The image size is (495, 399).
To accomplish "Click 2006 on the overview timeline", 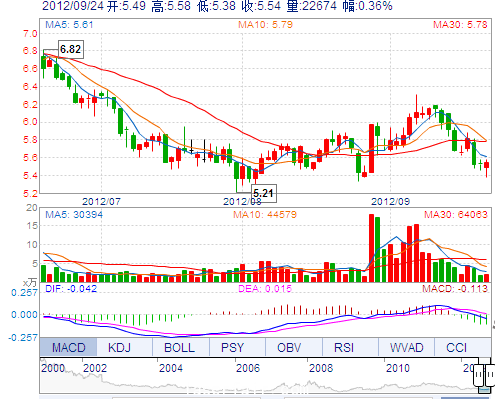I will click(x=248, y=368).
